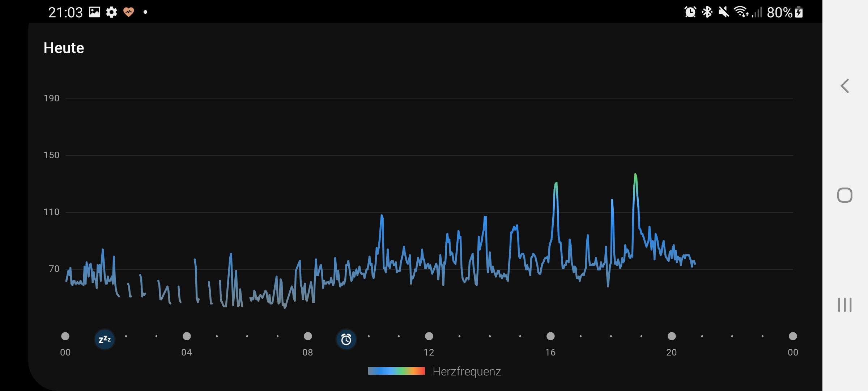
Task: Select the 12 hour timeline marker
Action: pyautogui.click(x=429, y=336)
